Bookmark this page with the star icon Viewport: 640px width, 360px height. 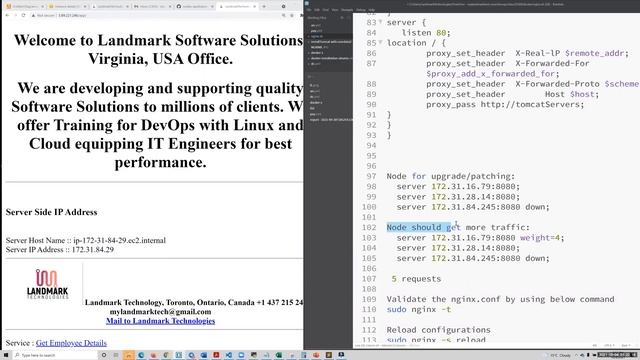point(291,15)
